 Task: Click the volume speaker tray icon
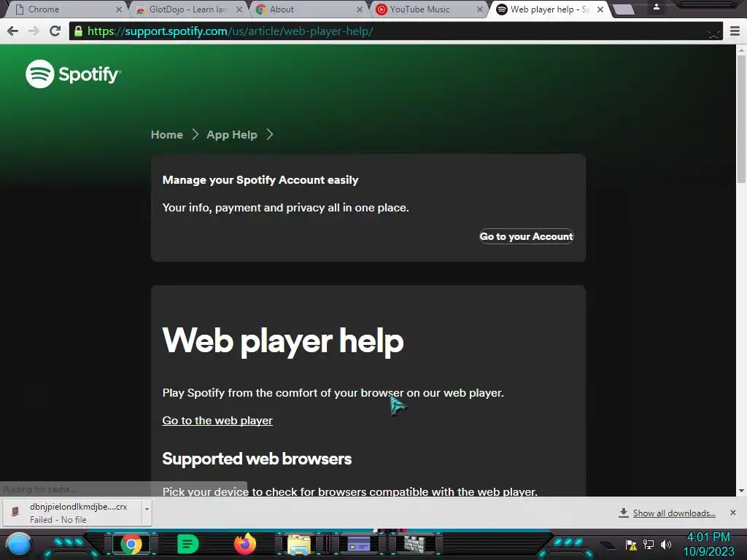[665, 544]
